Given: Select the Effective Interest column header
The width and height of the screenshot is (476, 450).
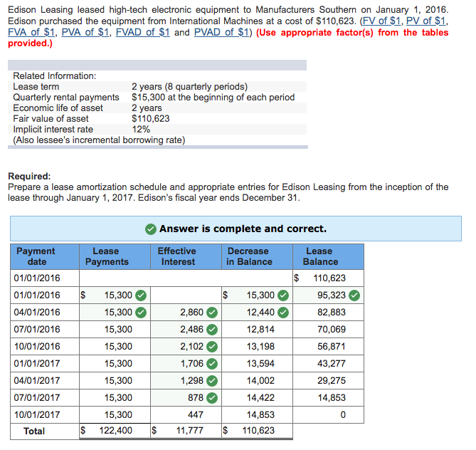Looking at the screenshot, I should point(186,256).
